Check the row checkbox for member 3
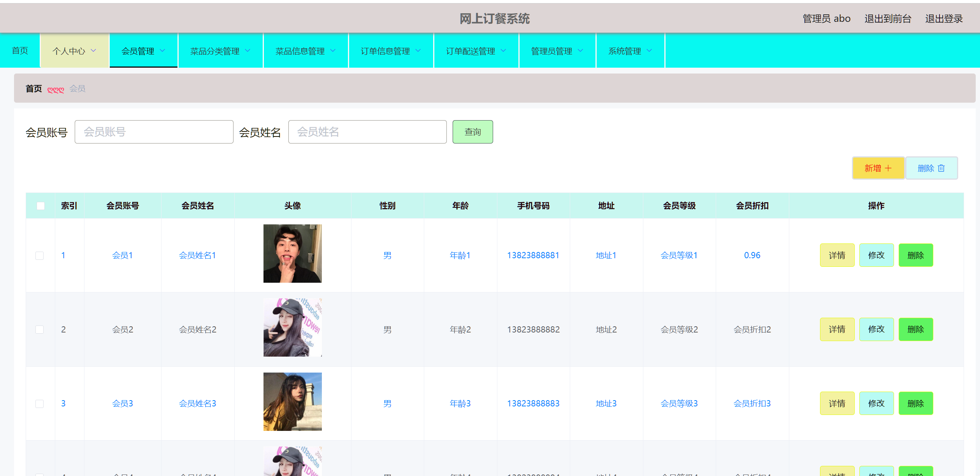 tap(40, 404)
